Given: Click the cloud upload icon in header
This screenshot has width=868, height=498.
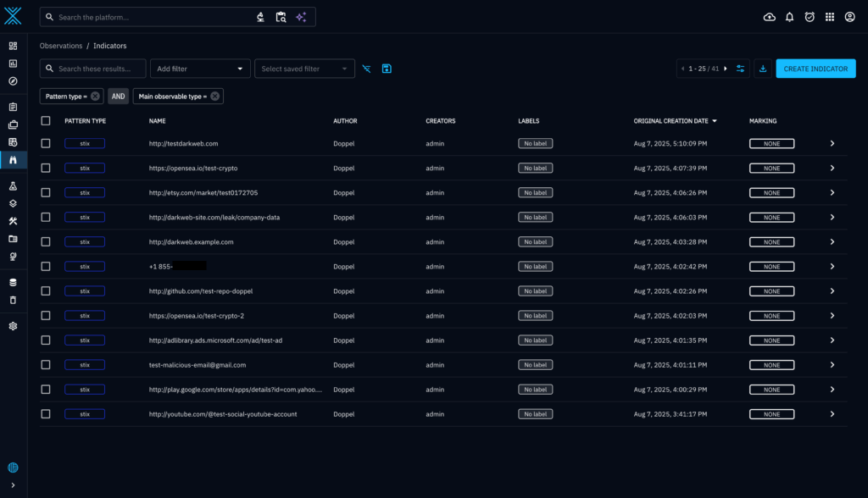Looking at the screenshot, I should pyautogui.click(x=769, y=17).
